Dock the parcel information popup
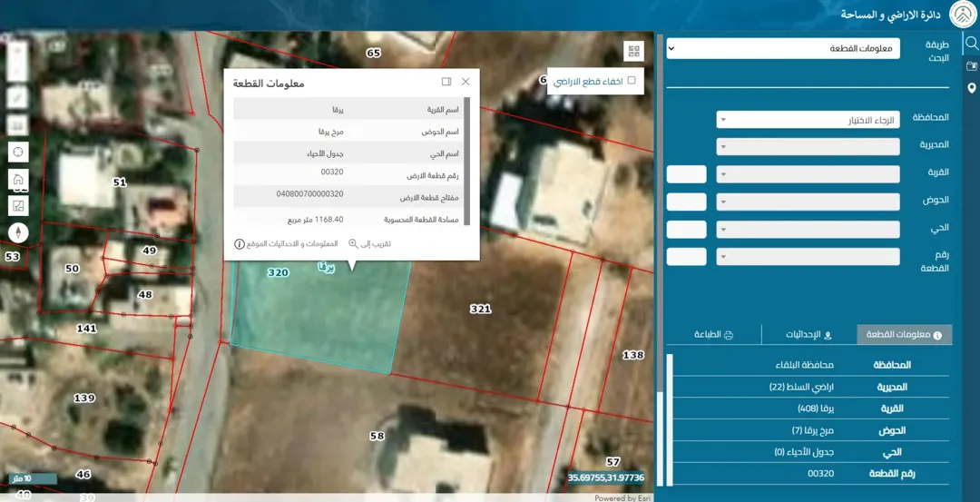This screenshot has height=502, width=980. [x=446, y=82]
